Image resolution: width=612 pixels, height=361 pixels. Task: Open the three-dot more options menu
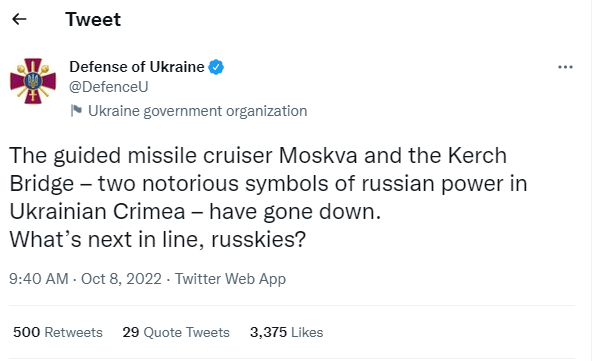pos(565,67)
